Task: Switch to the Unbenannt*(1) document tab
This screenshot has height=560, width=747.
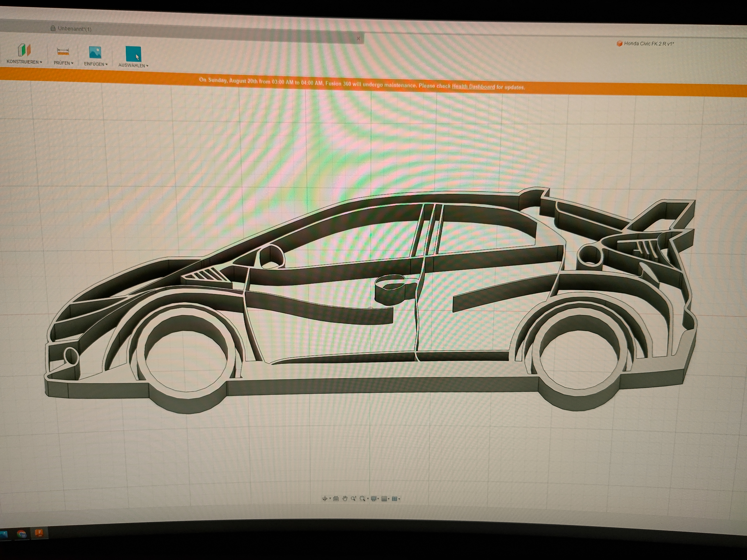Action: (x=74, y=29)
